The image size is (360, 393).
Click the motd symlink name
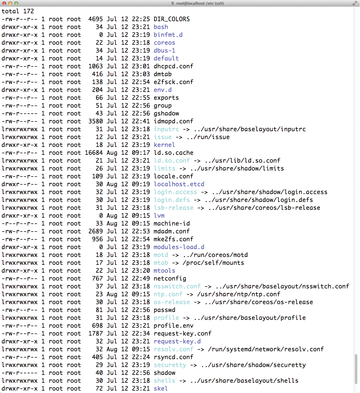(161, 255)
